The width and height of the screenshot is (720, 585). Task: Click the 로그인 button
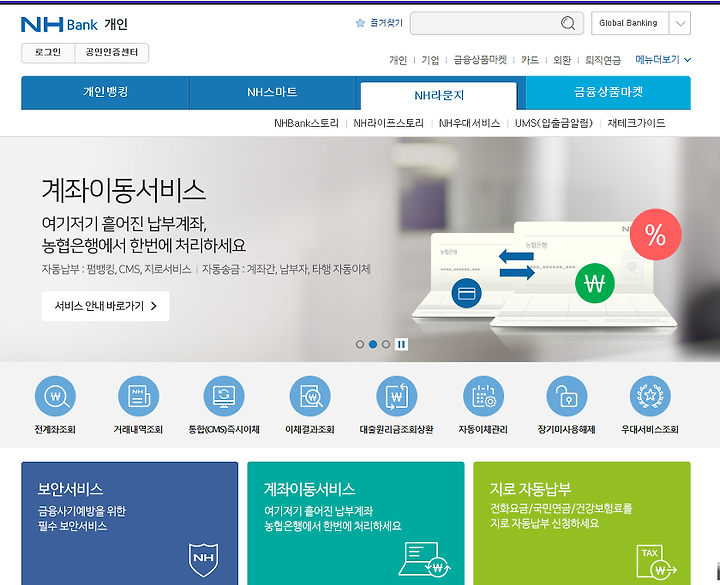(x=48, y=53)
